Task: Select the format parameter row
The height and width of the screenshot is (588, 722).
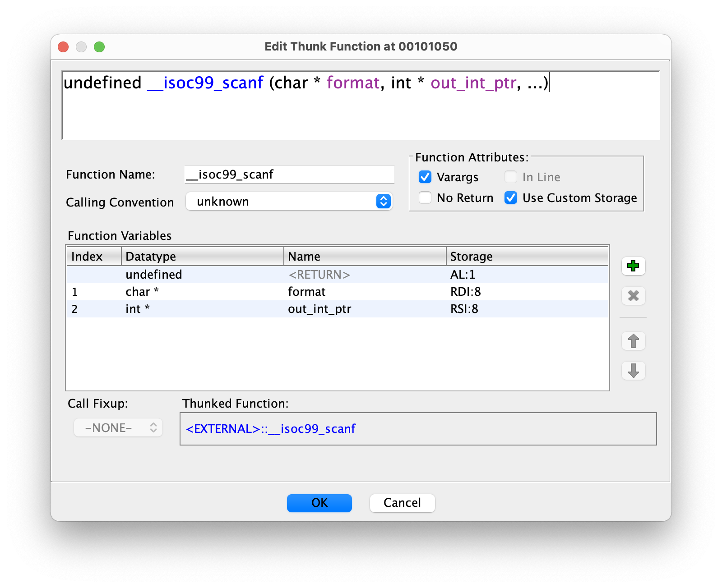Action: (x=307, y=292)
